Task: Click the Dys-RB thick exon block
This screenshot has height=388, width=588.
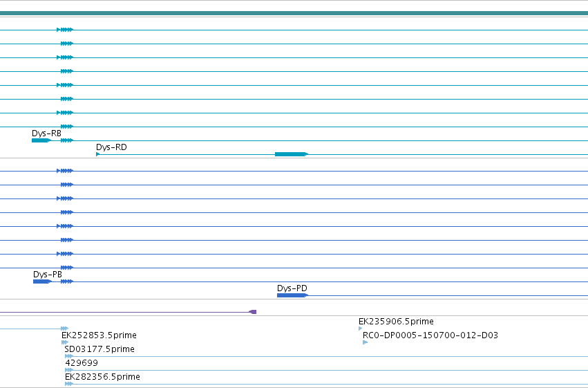Action: click(x=41, y=140)
